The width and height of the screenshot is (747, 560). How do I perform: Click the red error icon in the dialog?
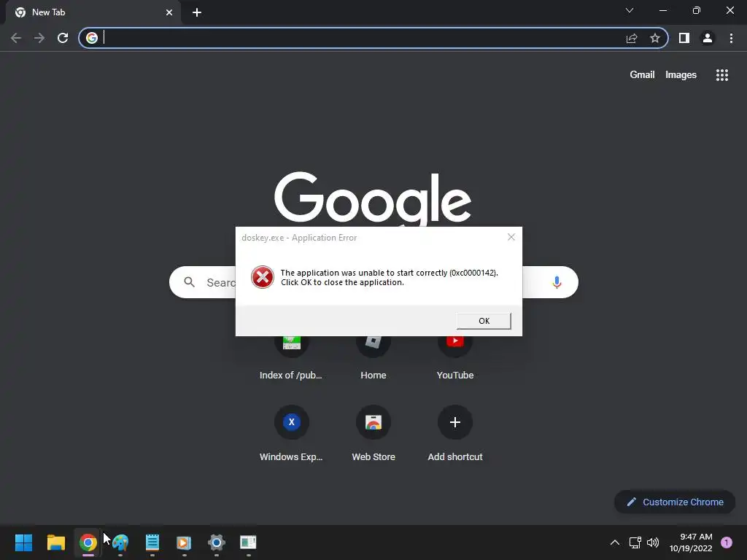(263, 277)
